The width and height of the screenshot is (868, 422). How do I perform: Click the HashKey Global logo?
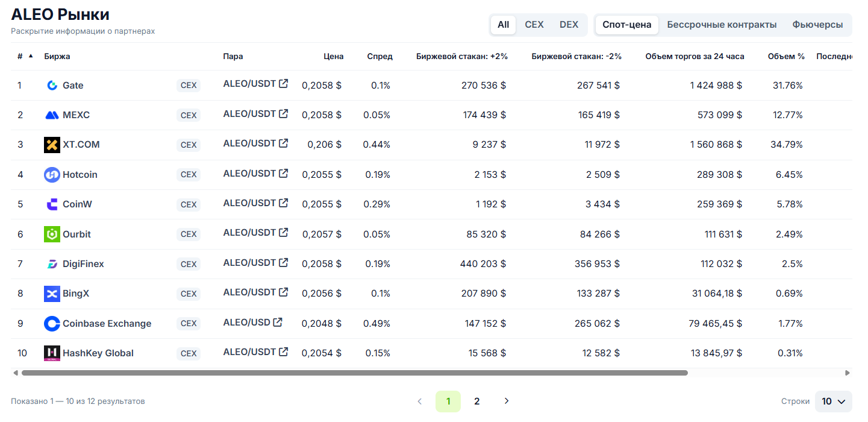tap(52, 353)
